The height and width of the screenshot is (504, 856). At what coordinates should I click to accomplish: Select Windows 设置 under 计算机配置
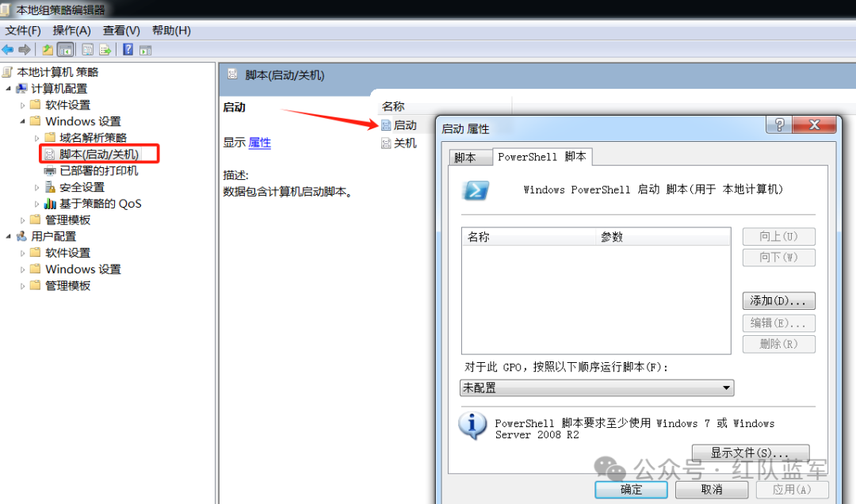pos(83,121)
